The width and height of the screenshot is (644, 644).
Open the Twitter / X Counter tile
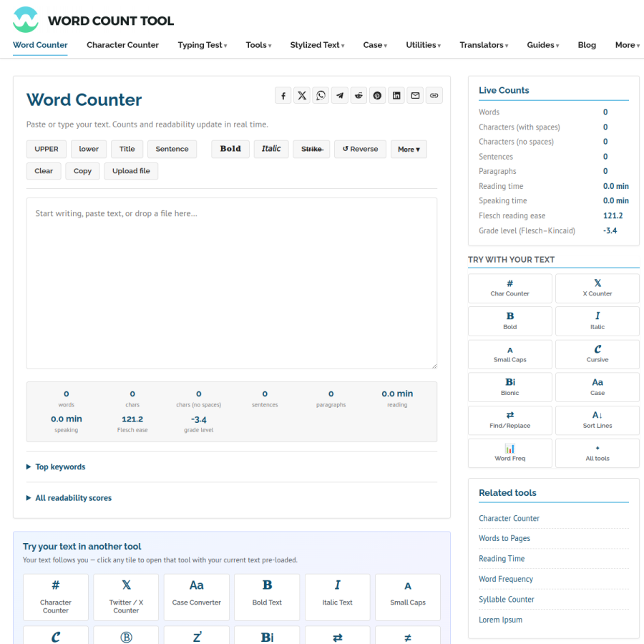(x=126, y=597)
